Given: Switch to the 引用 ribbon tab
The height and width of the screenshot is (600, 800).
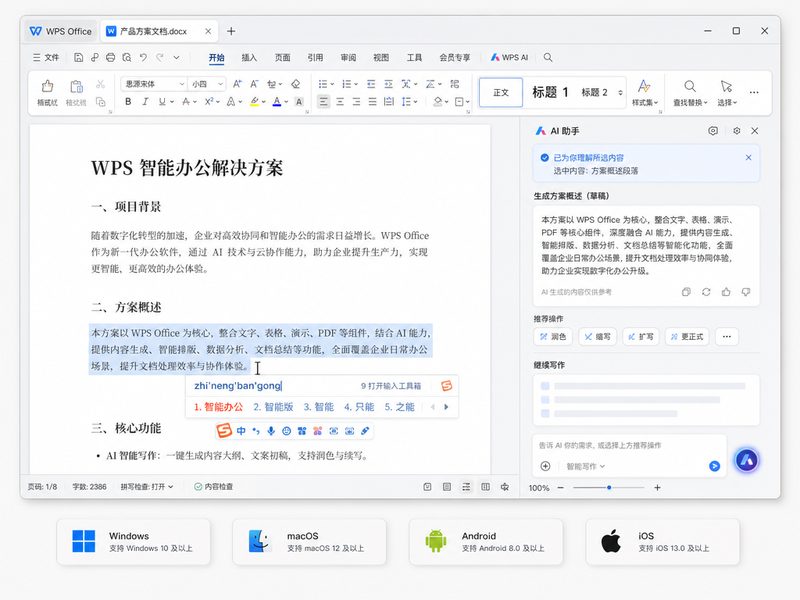Looking at the screenshot, I should coord(315,58).
